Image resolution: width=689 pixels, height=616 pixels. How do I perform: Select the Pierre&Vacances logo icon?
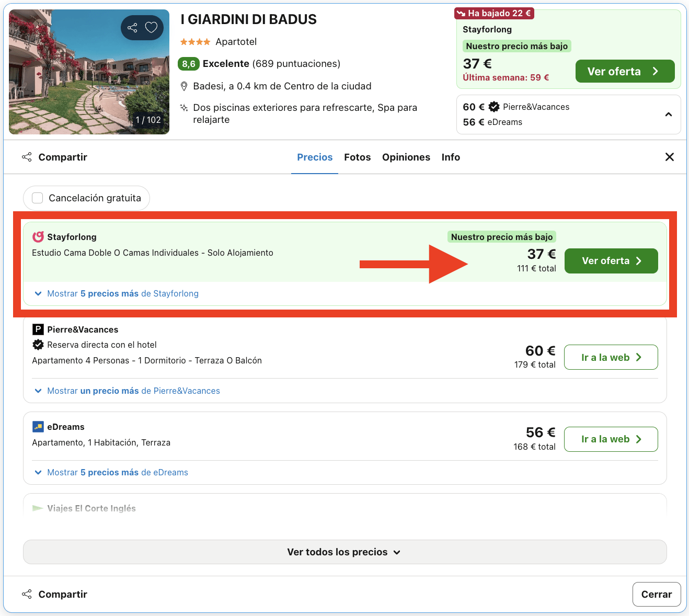pos(38,329)
